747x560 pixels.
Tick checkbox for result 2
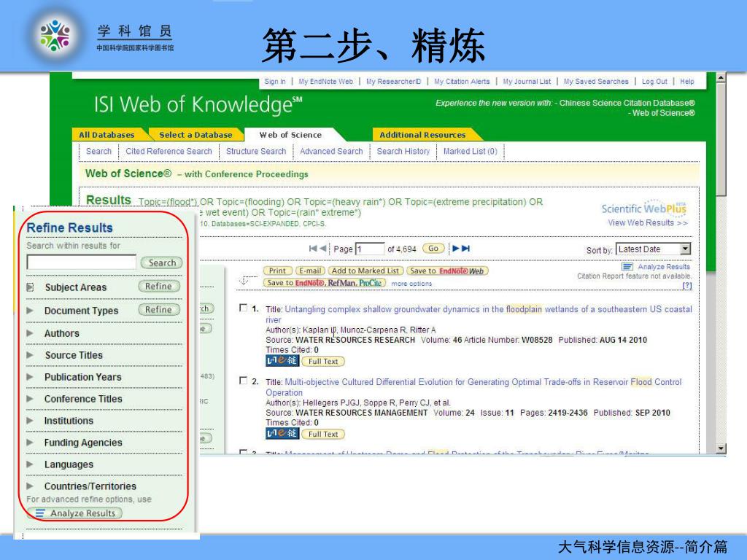tap(243, 381)
